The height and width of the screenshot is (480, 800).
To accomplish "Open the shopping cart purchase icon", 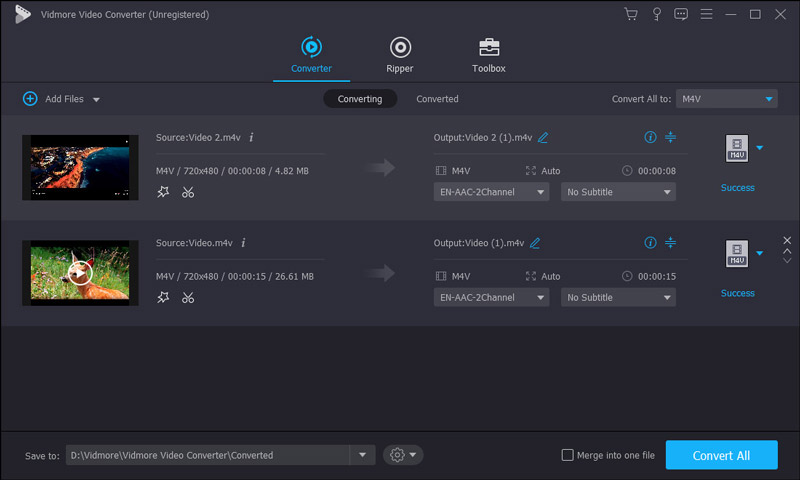I will tap(630, 14).
